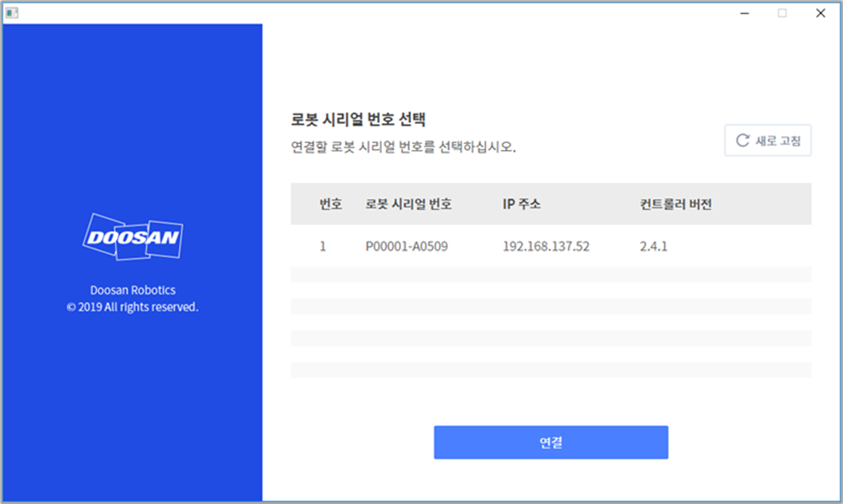Viewport: 843px width, 504px height.
Task: Minimize the window
Action: tap(744, 13)
